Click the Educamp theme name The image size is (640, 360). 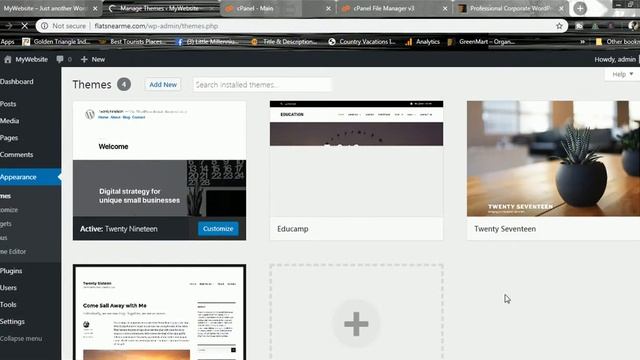pos(293,229)
